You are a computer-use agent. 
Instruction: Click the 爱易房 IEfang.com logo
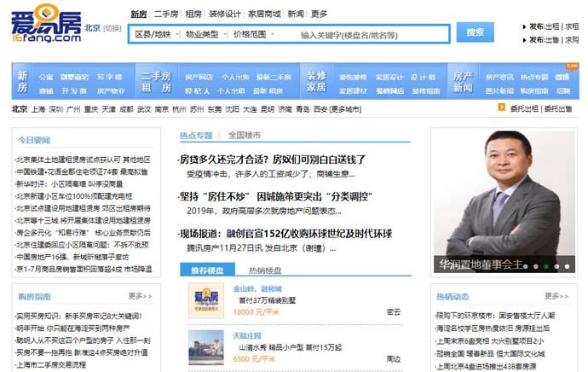pyautogui.click(x=46, y=23)
